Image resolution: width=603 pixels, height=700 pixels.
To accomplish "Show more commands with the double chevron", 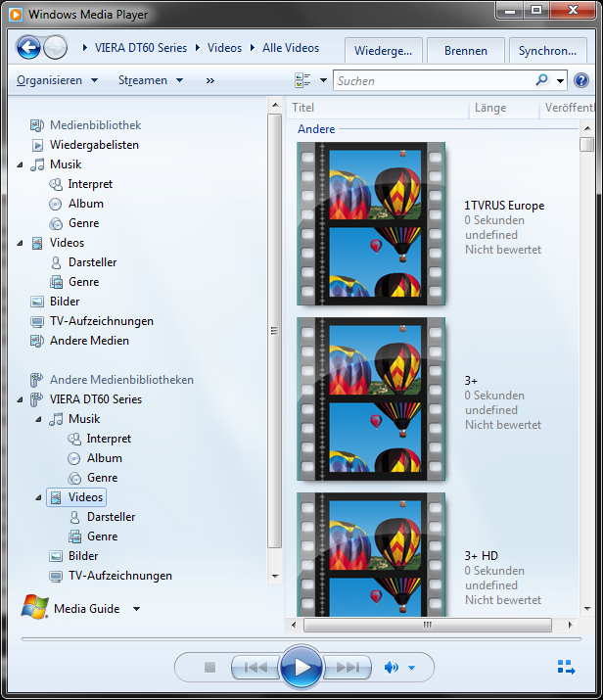I will pos(209,81).
